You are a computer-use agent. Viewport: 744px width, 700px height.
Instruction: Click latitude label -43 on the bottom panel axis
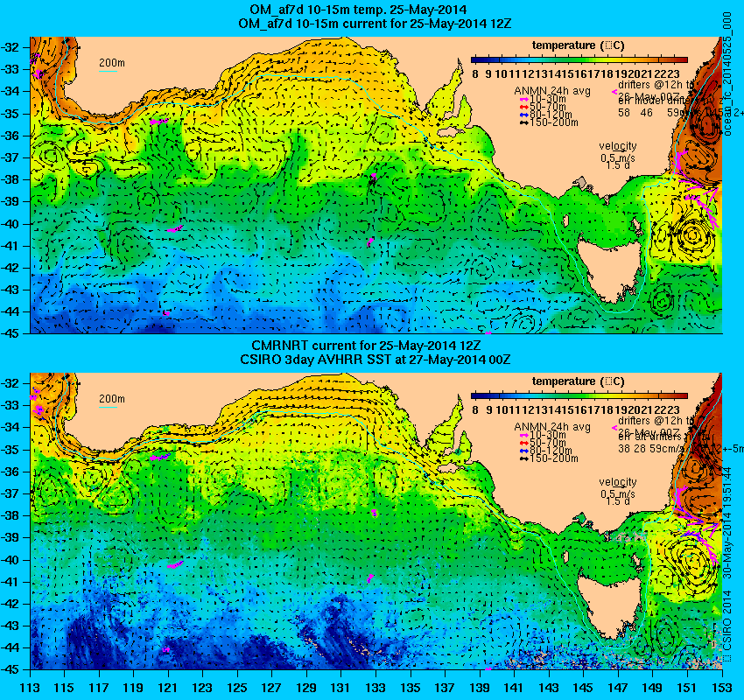10,626
